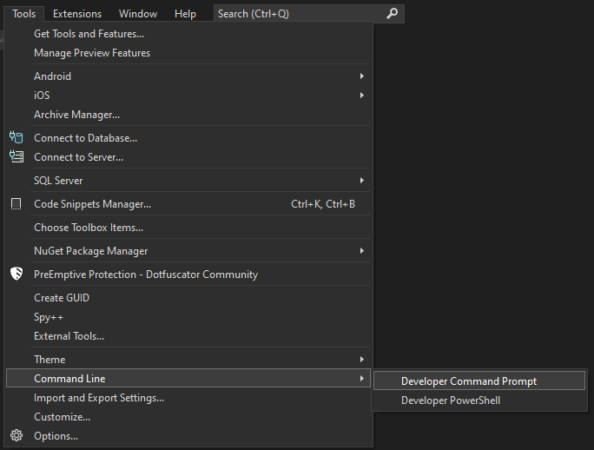Screen dimensions: 594x450
Task: Click the Options gear icon
Action: click(16, 436)
